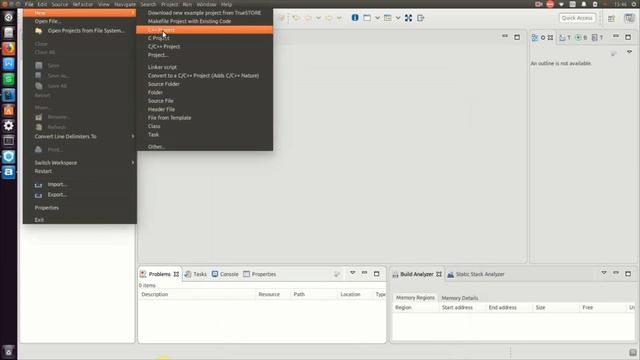This screenshot has height=360, width=640.
Task: Open the Project... wizard entry
Action: [158, 55]
